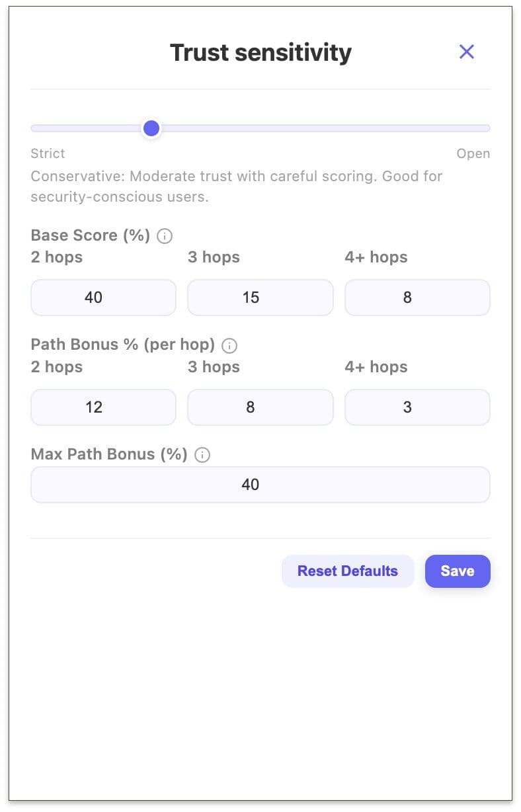Select the 4+ hops Path Bonus field showing 3
This screenshot has height=812, width=521.
[x=417, y=407]
